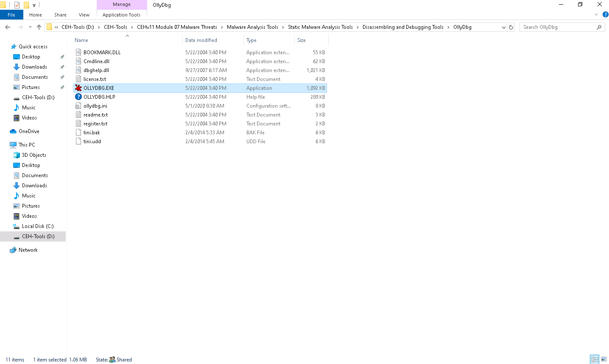Open OneDrive in the navigation pane
This screenshot has width=609, height=364.
(x=29, y=131)
